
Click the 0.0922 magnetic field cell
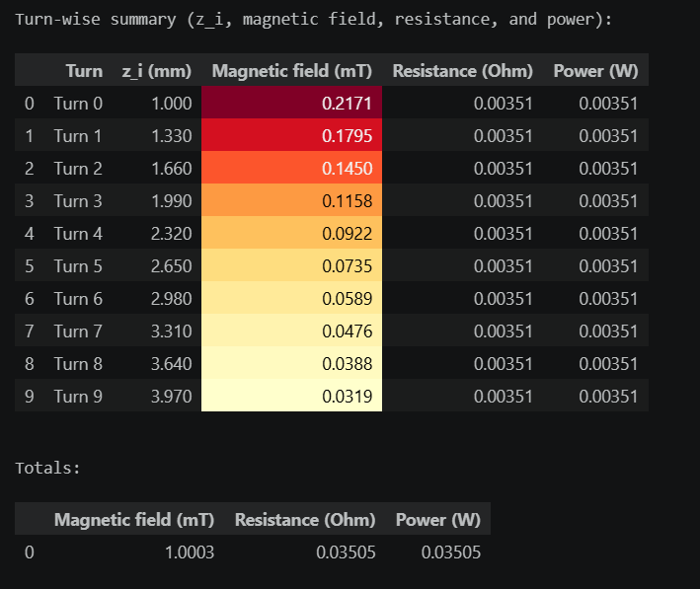291,233
